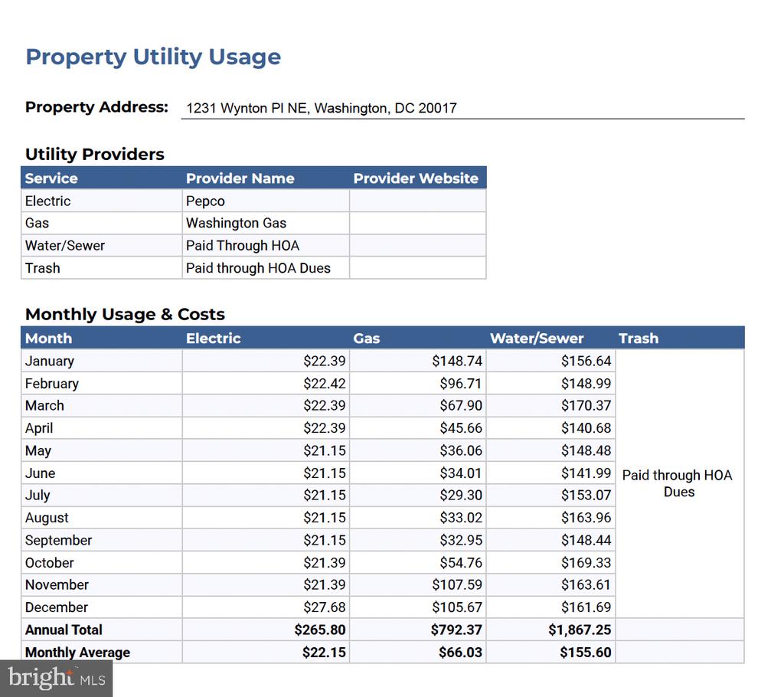Click January's water/sewer cost "$156.64"

click(x=586, y=362)
